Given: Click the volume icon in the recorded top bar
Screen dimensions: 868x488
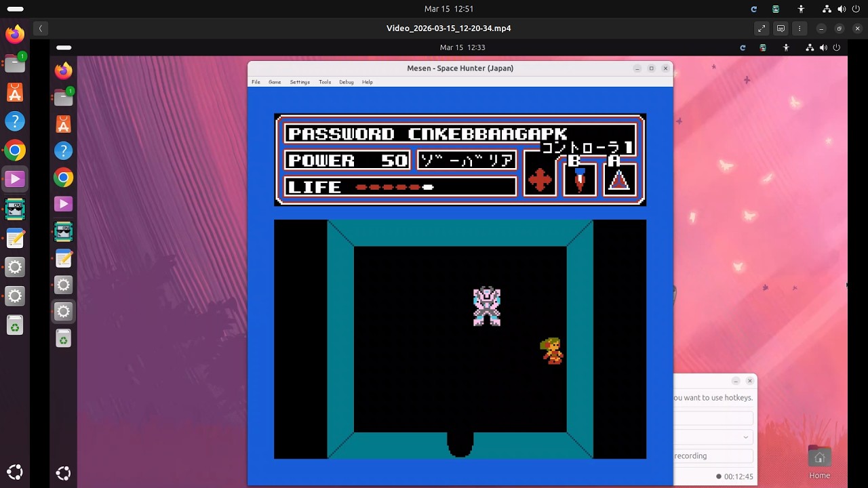Looking at the screenshot, I should pyautogui.click(x=823, y=47).
